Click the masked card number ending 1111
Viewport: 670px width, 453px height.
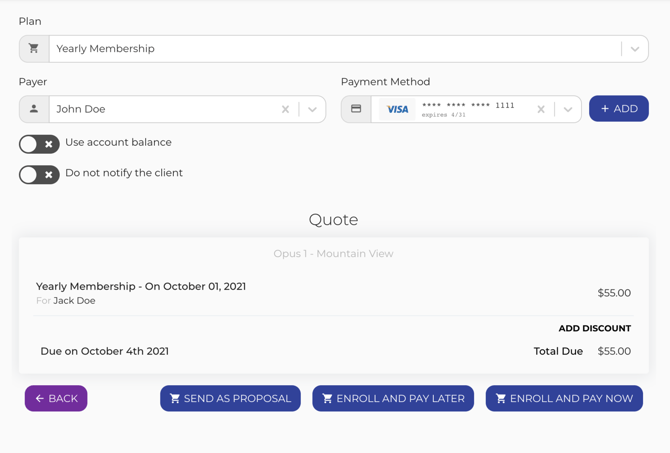coord(468,105)
